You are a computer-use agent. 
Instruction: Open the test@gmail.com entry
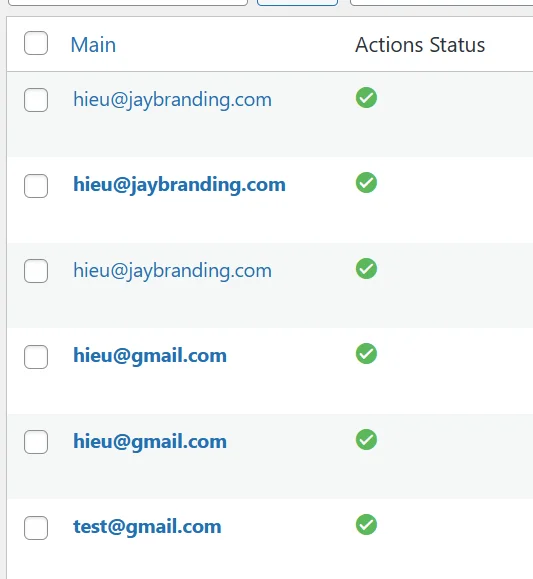(147, 526)
